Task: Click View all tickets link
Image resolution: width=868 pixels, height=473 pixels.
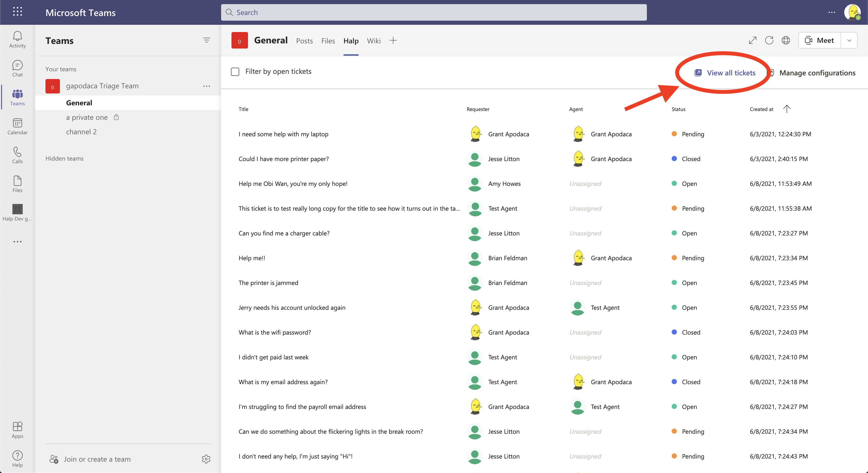Action: [x=725, y=73]
